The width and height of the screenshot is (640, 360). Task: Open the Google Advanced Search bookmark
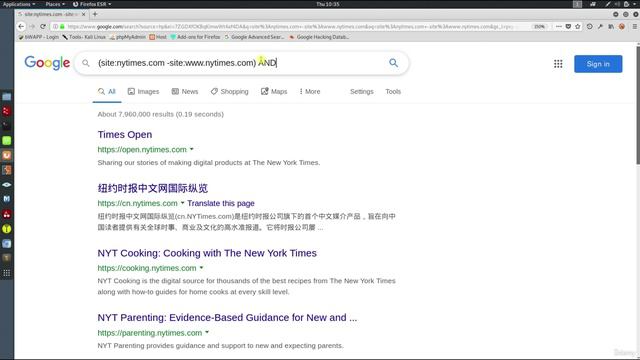[254, 37]
